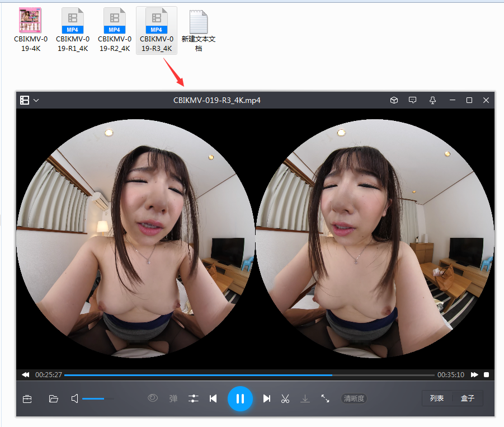Switch to the 列表 playlist tab
This screenshot has width=504, height=427.
(437, 398)
